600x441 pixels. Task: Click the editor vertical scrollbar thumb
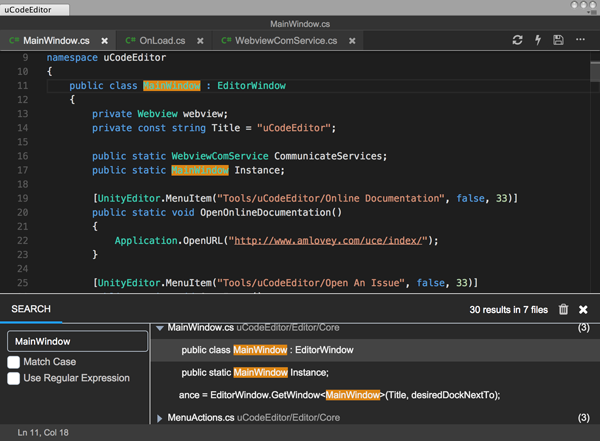coord(595,72)
